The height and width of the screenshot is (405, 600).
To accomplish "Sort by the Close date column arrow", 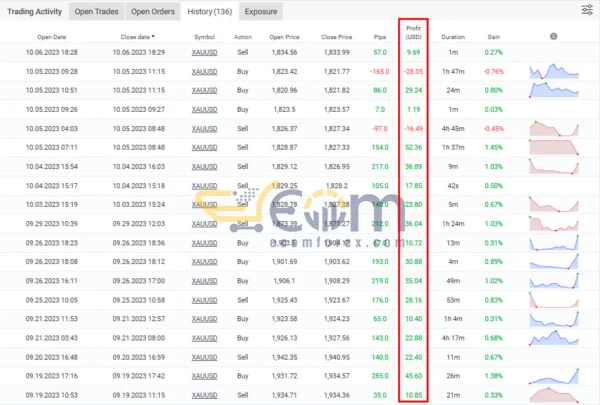I will (153, 37).
